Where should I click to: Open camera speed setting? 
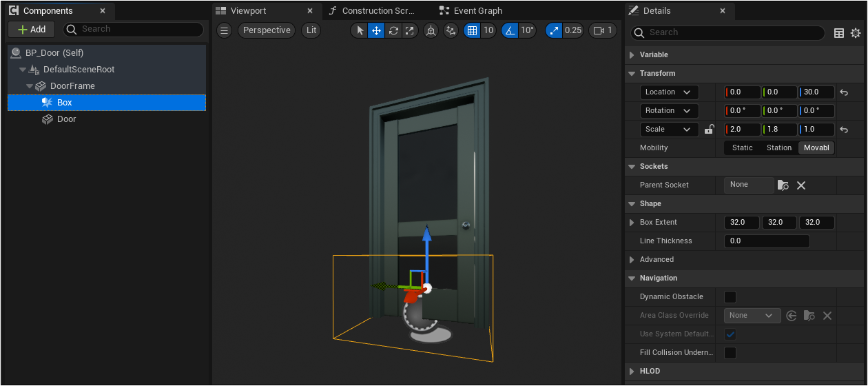(603, 30)
